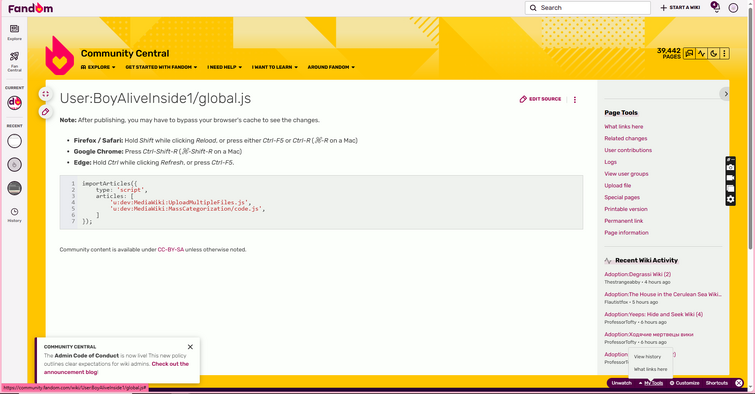Click the Start a Wiki button
Image resolution: width=755 pixels, height=394 pixels.
pos(680,8)
